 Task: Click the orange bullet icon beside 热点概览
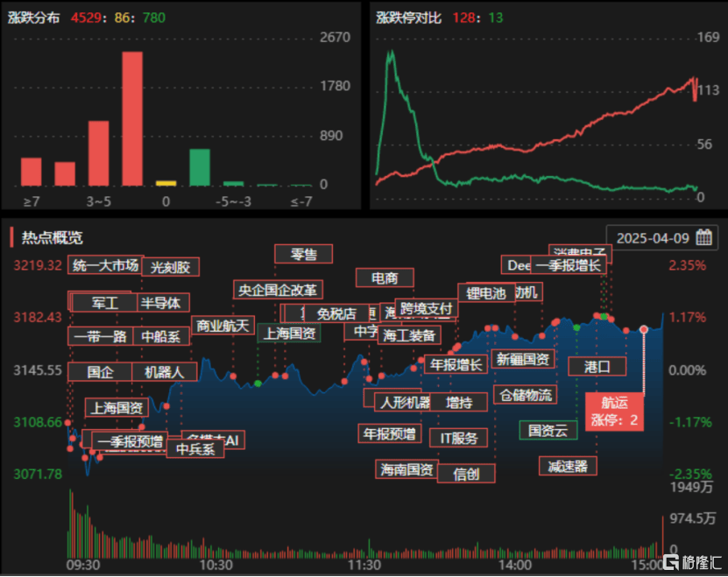point(11,236)
